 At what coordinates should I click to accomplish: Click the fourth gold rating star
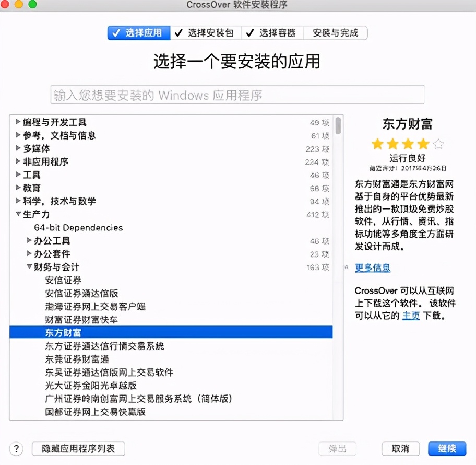point(423,144)
